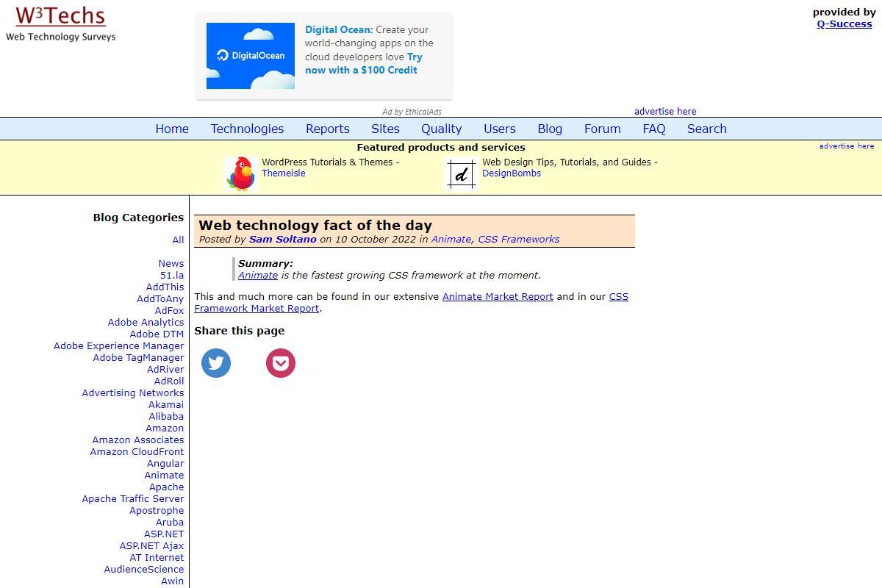Select the Adobe Analytics category
The image size is (882, 588).
click(146, 322)
